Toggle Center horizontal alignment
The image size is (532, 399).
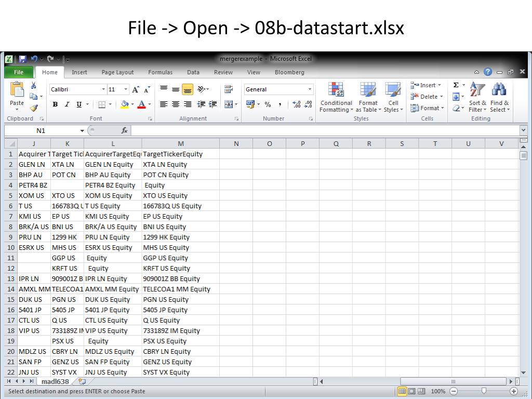176,104
